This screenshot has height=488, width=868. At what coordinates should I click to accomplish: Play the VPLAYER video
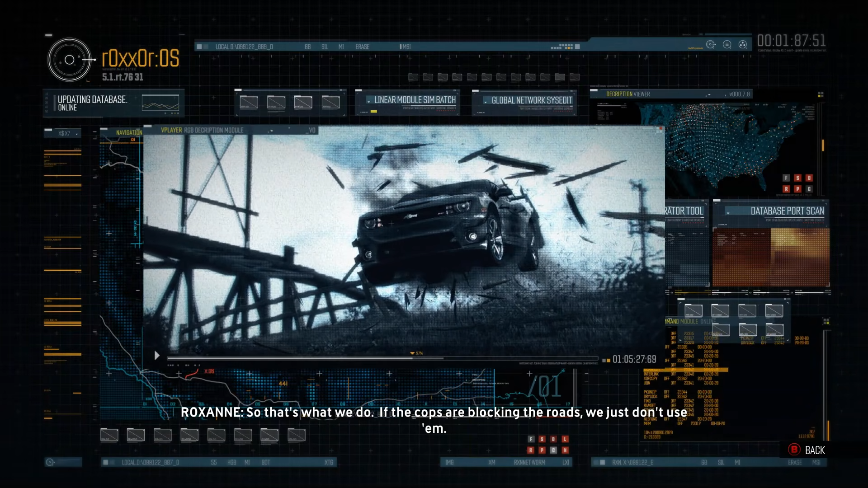pyautogui.click(x=156, y=356)
